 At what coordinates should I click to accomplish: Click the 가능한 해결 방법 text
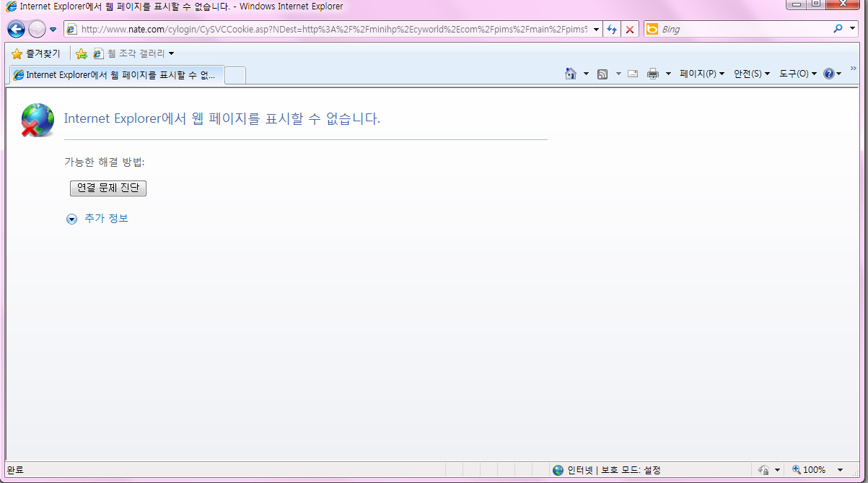[105, 162]
